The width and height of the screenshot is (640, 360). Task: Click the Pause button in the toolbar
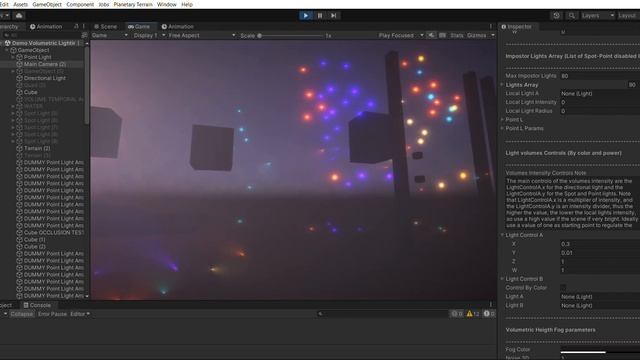coord(320,16)
